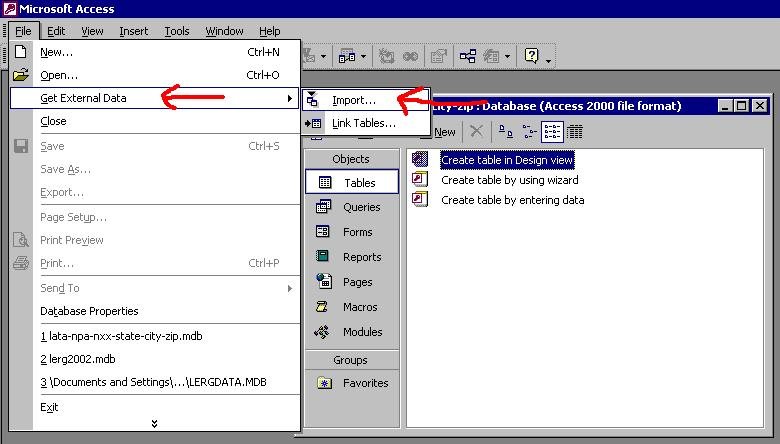This screenshot has width=780, height=444.
Task: Select Create table by entering data
Action: [512, 199]
